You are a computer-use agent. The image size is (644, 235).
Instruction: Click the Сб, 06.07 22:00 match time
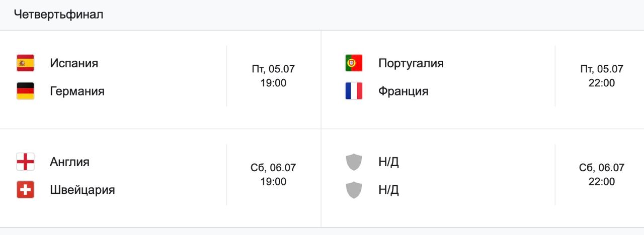coord(601,174)
